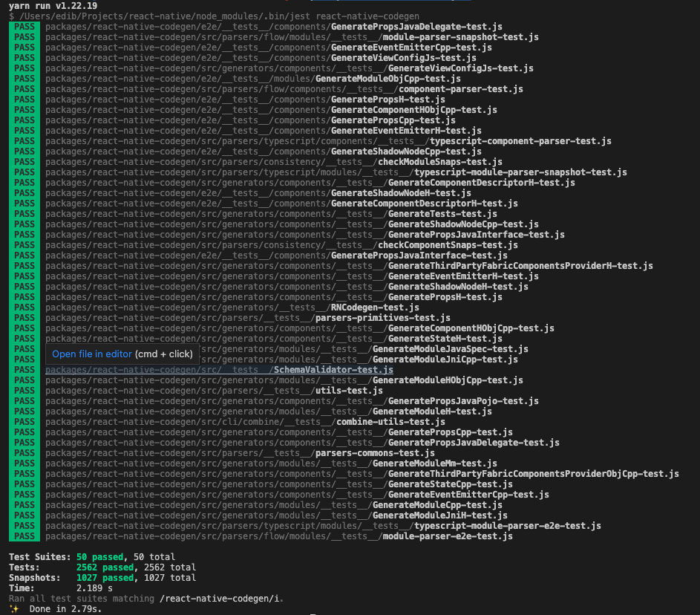The height and width of the screenshot is (615, 700).
Task: Click the '1027 passed' snapshots count
Action: coord(105,578)
